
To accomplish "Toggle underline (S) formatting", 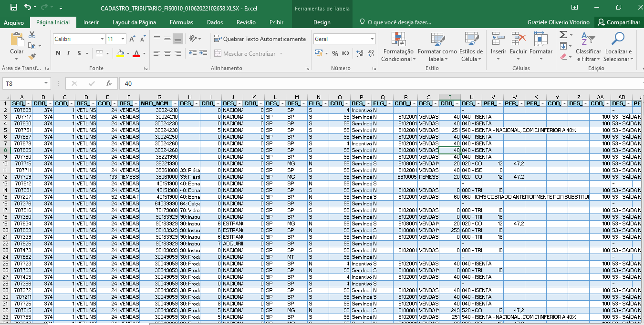I will point(79,53).
